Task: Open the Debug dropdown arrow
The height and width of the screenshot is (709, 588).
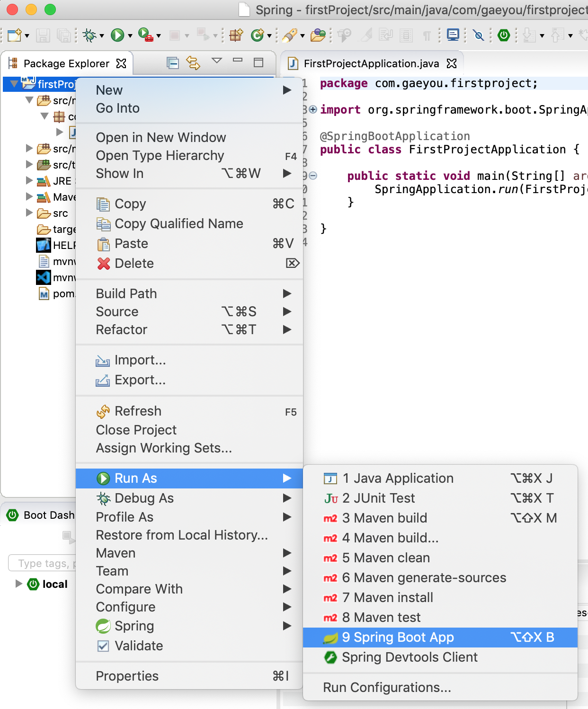Action: (x=101, y=36)
